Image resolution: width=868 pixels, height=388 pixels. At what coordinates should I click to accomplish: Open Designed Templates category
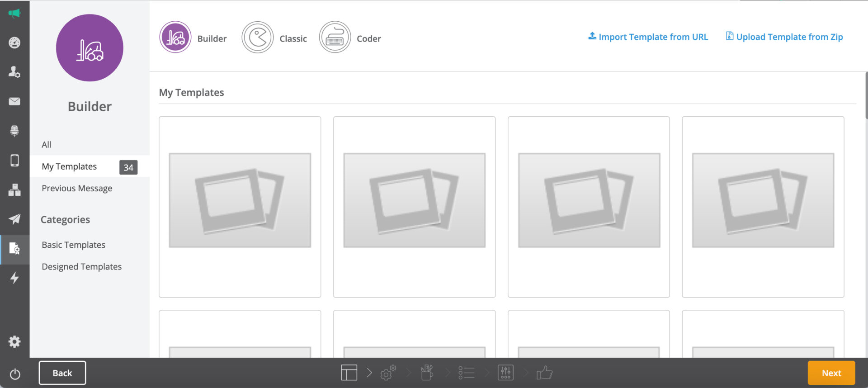coord(81,267)
